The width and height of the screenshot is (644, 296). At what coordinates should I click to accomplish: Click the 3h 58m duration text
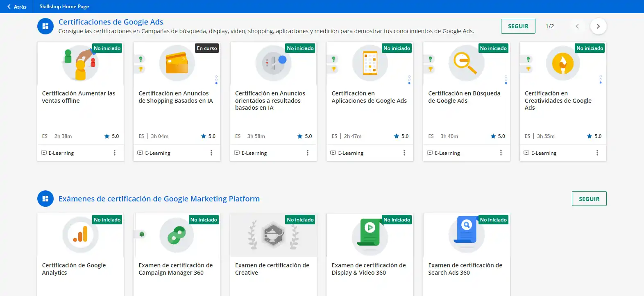pyautogui.click(x=256, y=136)
